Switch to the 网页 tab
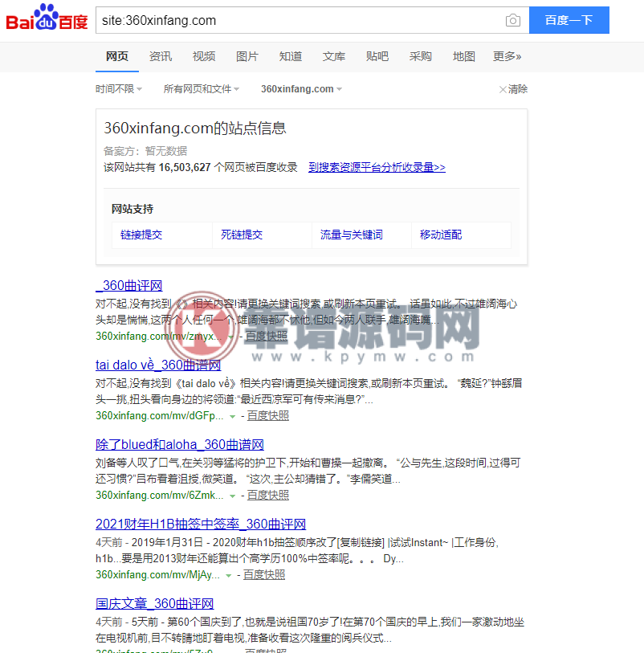This screenshot has width=644, height=653. click(x=117, y=56)
